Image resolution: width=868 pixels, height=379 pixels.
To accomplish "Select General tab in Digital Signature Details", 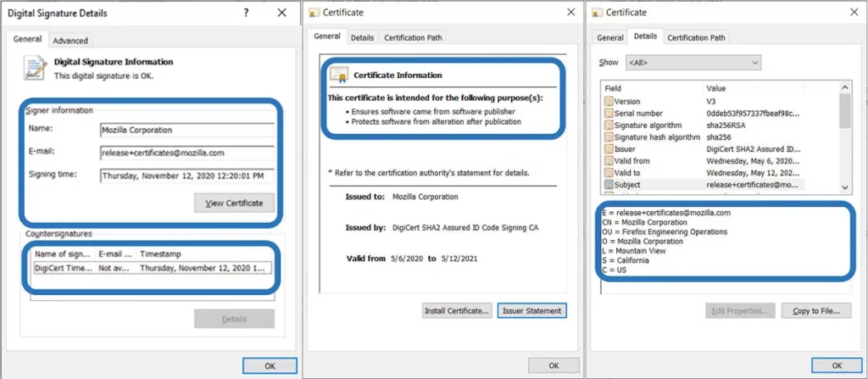I will (x=28, y=39).
